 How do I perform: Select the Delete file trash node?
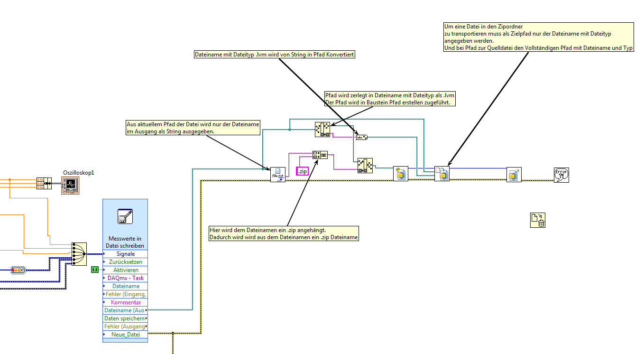[538, 220]
